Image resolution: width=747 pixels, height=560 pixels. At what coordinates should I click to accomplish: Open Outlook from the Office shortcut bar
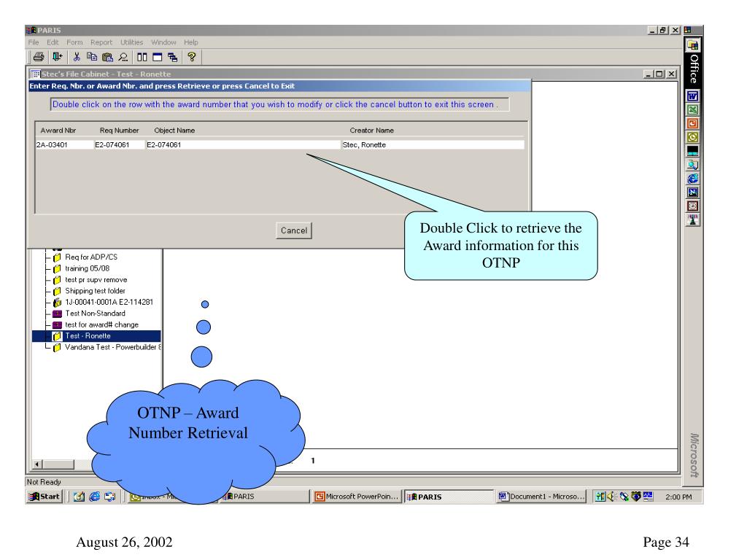(693, 138)
